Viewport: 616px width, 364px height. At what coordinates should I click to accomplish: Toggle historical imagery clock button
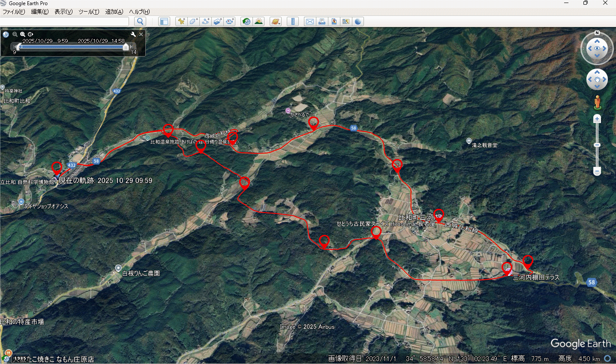click(x=246, y=21)
